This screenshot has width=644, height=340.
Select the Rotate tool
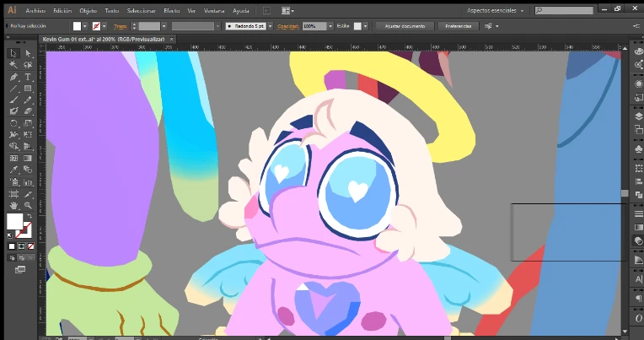(13, 123)
